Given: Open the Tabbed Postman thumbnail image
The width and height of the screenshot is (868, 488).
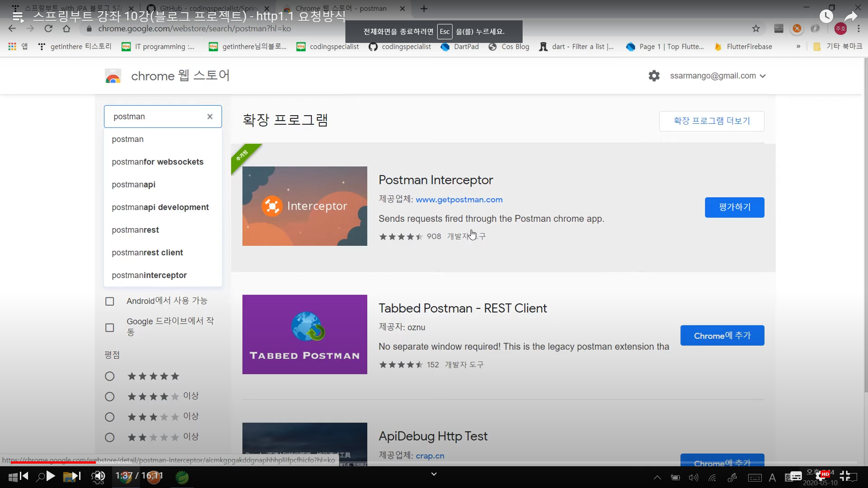Looking at the screenshot, I should (x=305, y=334).
